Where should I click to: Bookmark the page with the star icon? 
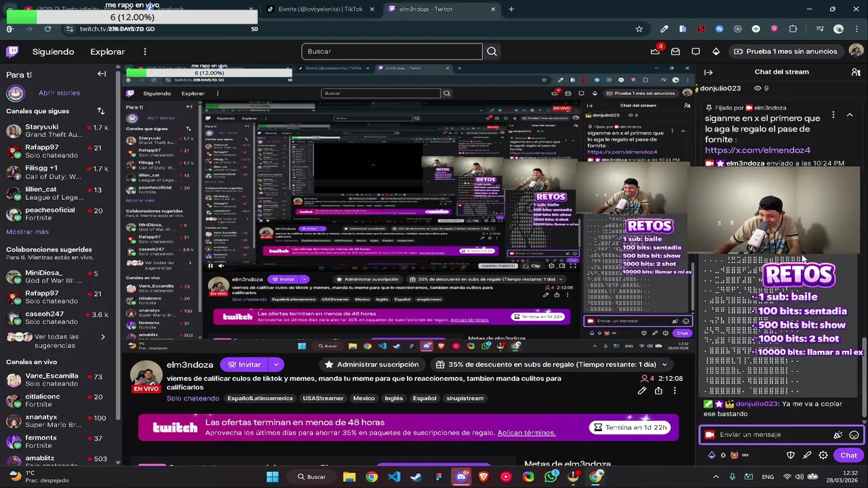[x=639, y=29]
